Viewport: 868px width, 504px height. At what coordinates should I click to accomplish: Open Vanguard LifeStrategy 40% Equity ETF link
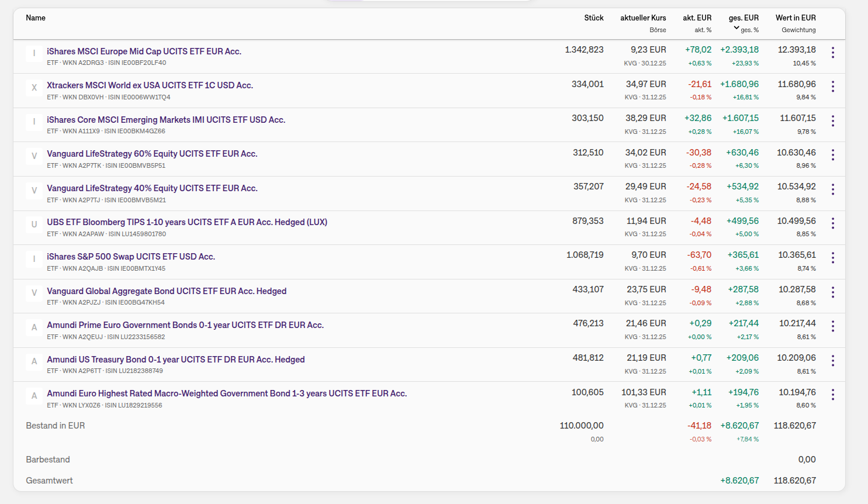tap(152, 188)
